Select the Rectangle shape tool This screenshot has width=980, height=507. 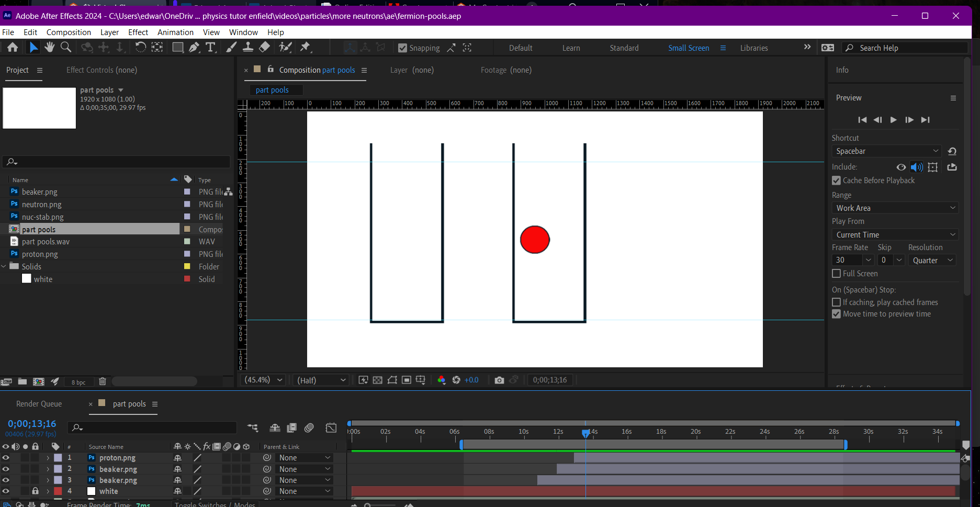(x=178, y=48)
